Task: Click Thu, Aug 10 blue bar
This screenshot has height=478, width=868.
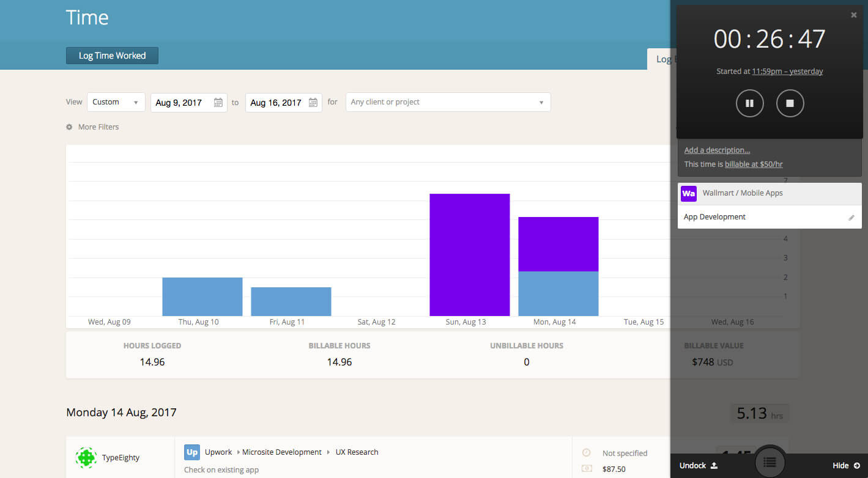Action: click(202, 296)
